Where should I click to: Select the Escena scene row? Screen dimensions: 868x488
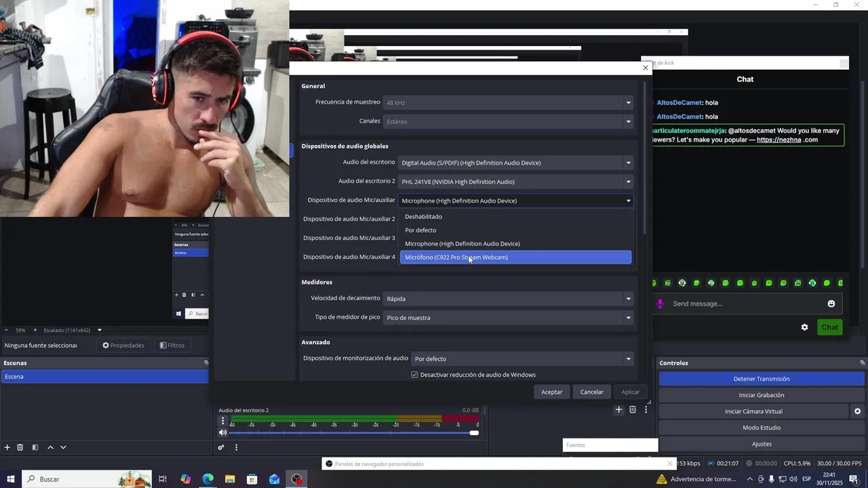click(x=104, y=376)
